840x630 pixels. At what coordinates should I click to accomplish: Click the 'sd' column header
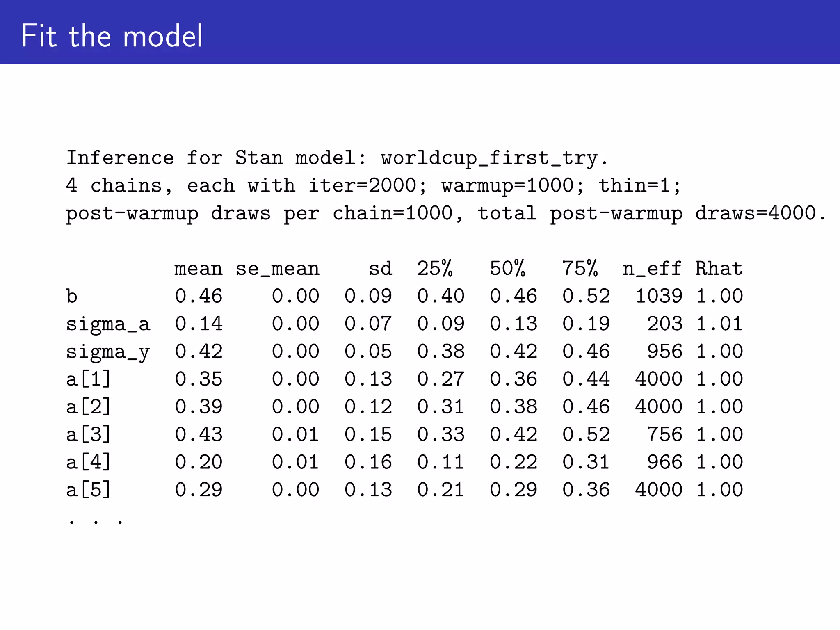tap(381, 269)
